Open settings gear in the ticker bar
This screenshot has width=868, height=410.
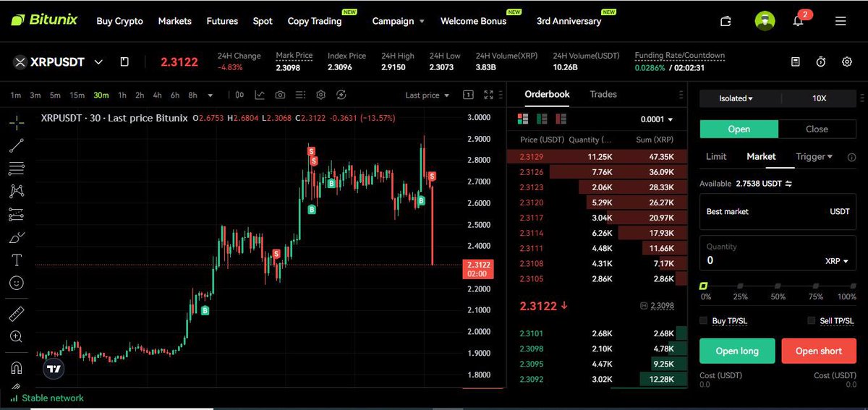tap(847, 62)
